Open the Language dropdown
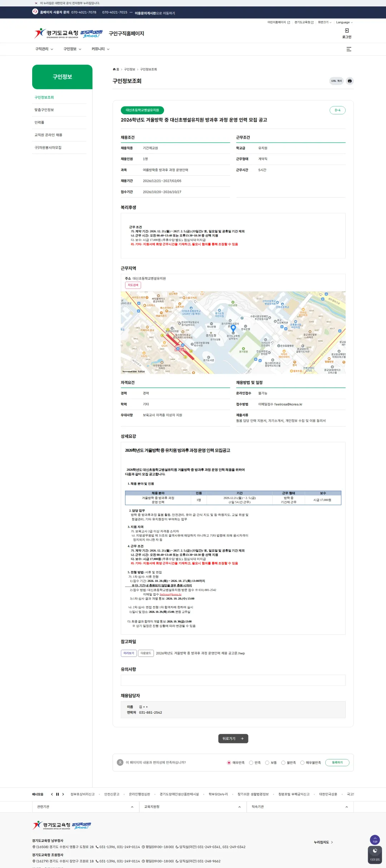Viewport: 386px width, 868px height. coord(344,22)
